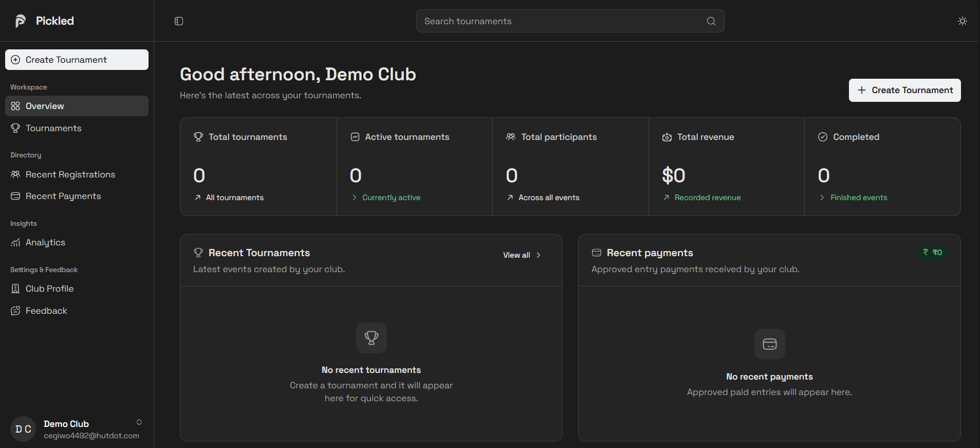The width and height of the screenshot is (980, 448).
Task: Click sidebar Create Tournament button
Action: (x=77, y=60)
